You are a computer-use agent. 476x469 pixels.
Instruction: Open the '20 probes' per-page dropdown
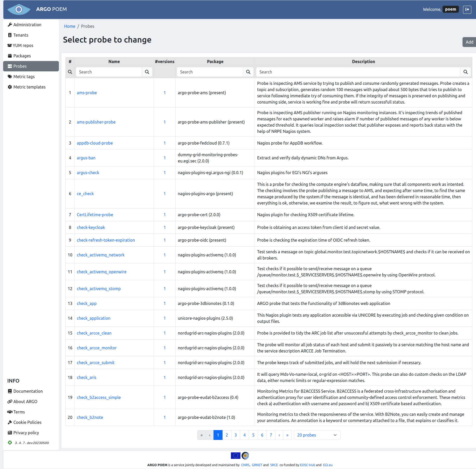coord(317,435)
